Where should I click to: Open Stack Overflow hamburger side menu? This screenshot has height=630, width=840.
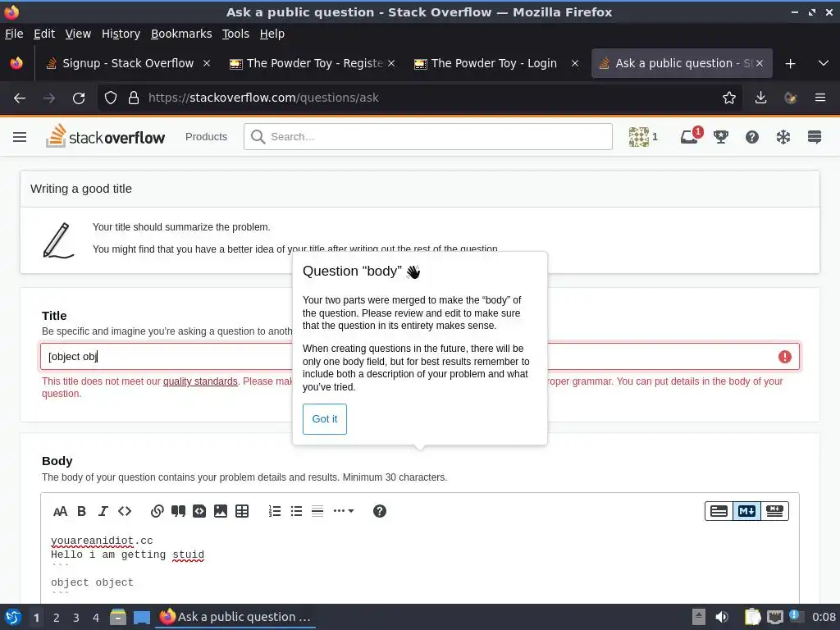pyautogui.click(x=20, y=137)
